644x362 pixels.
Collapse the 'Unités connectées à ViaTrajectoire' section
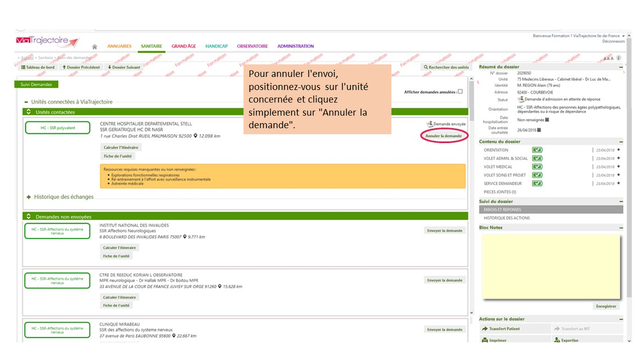point(26,102)
